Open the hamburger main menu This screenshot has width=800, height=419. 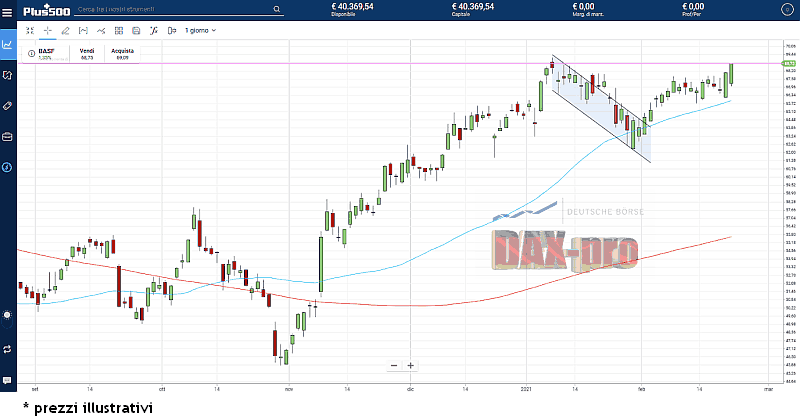click(x=7, y=12)
